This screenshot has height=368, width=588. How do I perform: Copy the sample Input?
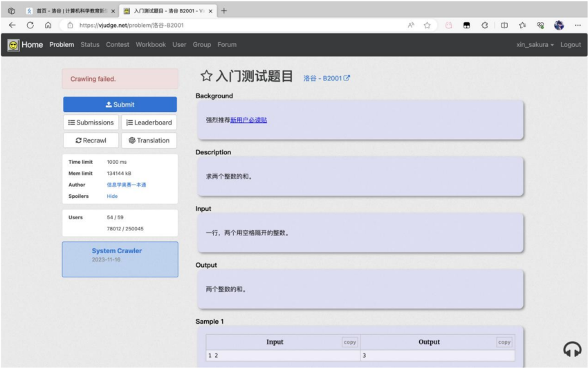coord(349,342)
